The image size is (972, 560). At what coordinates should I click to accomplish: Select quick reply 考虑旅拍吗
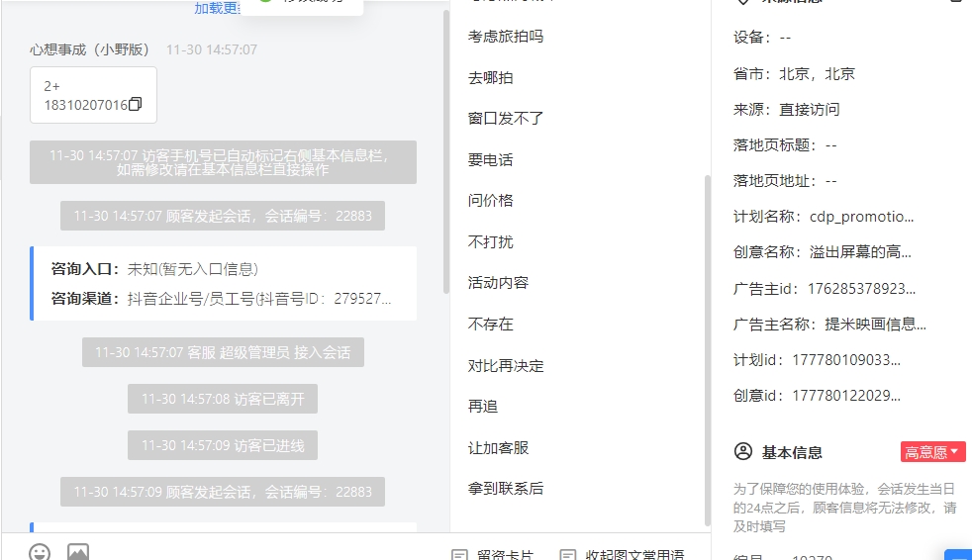505,37
